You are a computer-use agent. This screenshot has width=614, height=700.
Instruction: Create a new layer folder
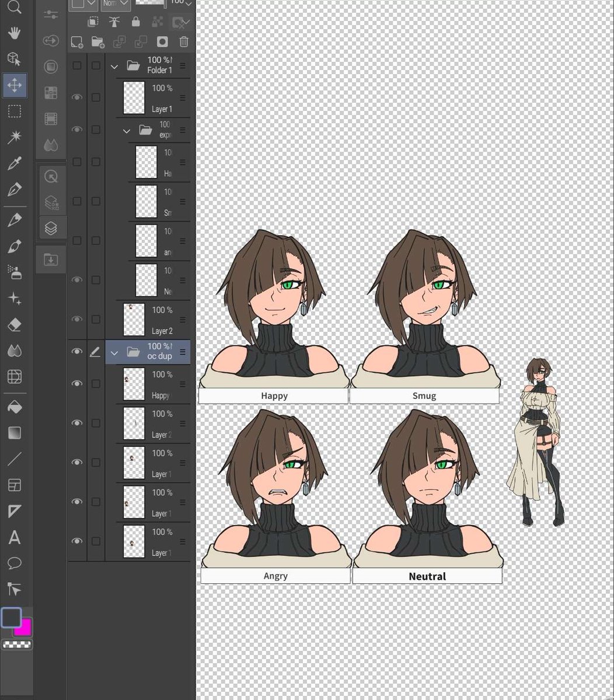coord(97,42)
